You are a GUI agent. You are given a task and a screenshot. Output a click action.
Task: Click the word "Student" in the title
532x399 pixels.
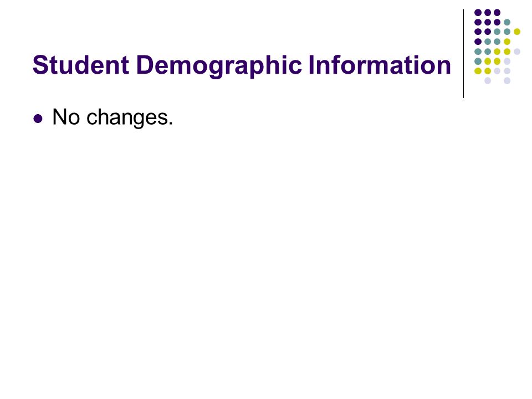click(x=81, y=64)
